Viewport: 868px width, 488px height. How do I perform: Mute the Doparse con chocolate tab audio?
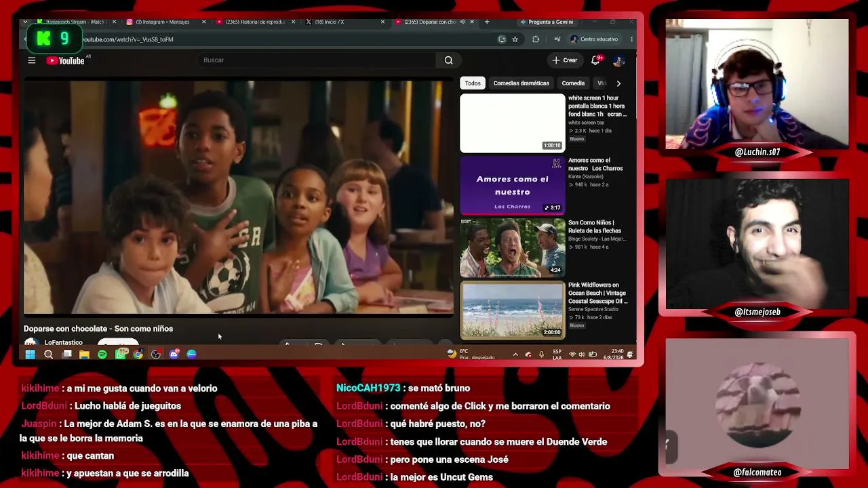coord(462,22)
